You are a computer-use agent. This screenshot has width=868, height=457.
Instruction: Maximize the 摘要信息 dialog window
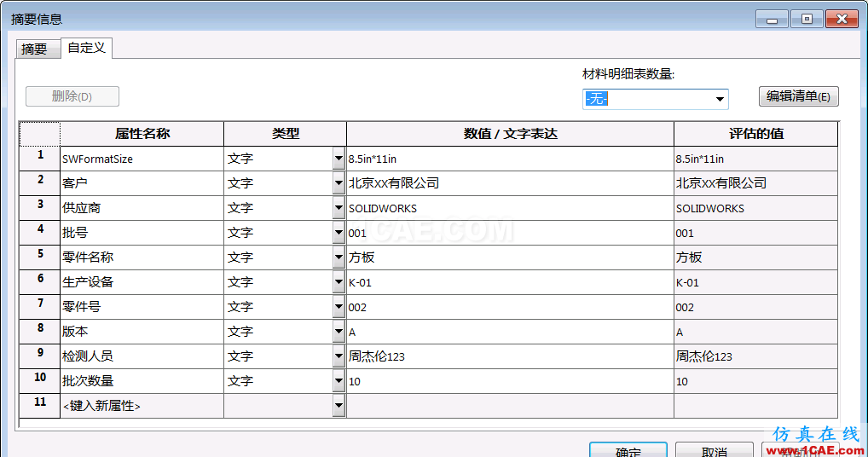(807, 19)
